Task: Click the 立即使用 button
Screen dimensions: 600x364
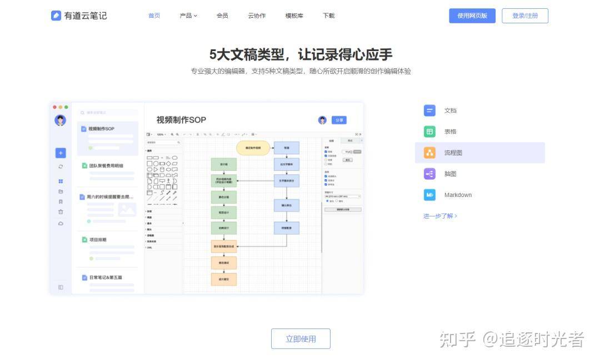Action: 301,339
